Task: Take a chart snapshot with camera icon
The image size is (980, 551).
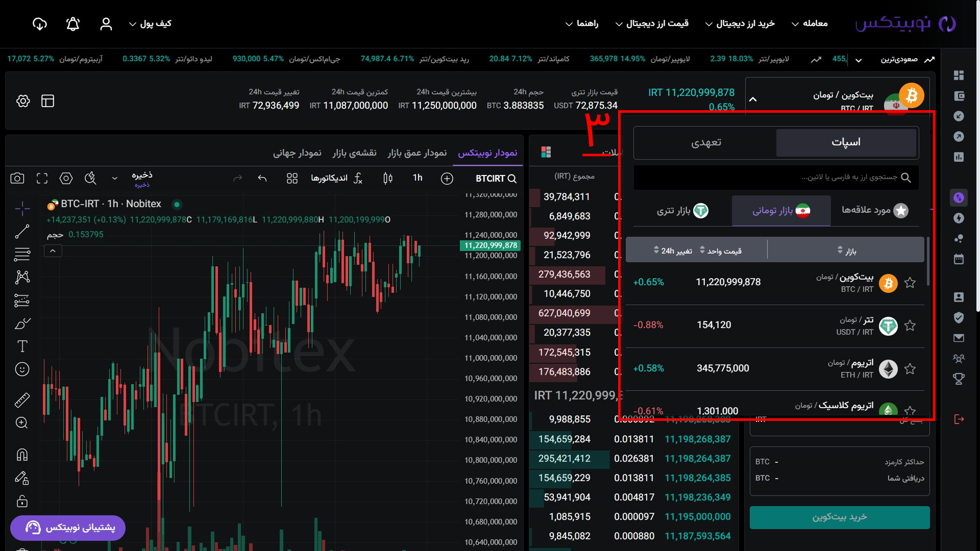Action: click(x=17, y=178)
